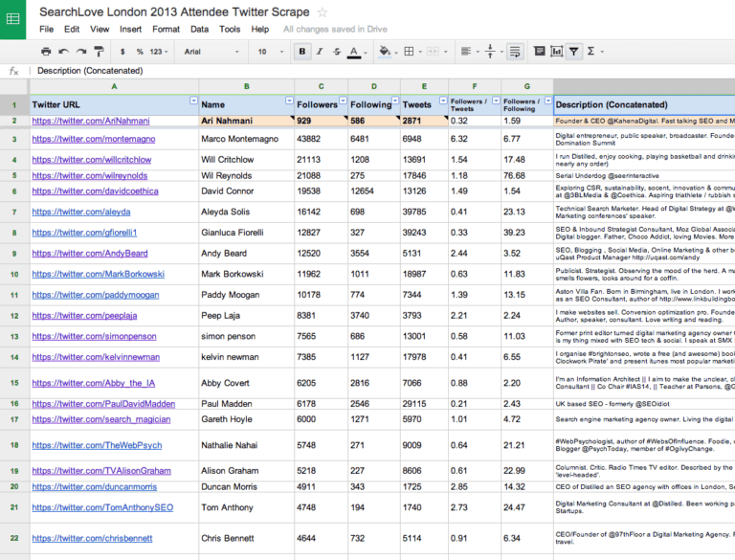The image size is (735, 560).
Task: Open the TheWebPsych Twitter link
Action: pos(97,445)
